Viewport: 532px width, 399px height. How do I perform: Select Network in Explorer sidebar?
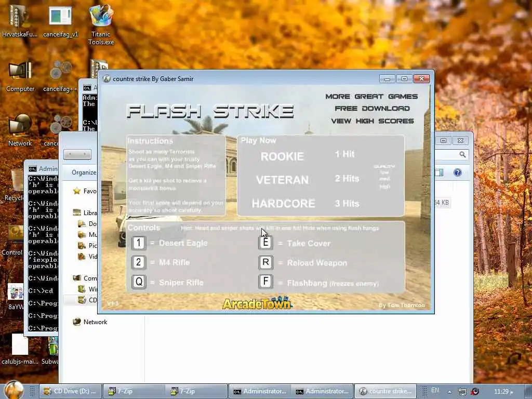coord(90,322)
